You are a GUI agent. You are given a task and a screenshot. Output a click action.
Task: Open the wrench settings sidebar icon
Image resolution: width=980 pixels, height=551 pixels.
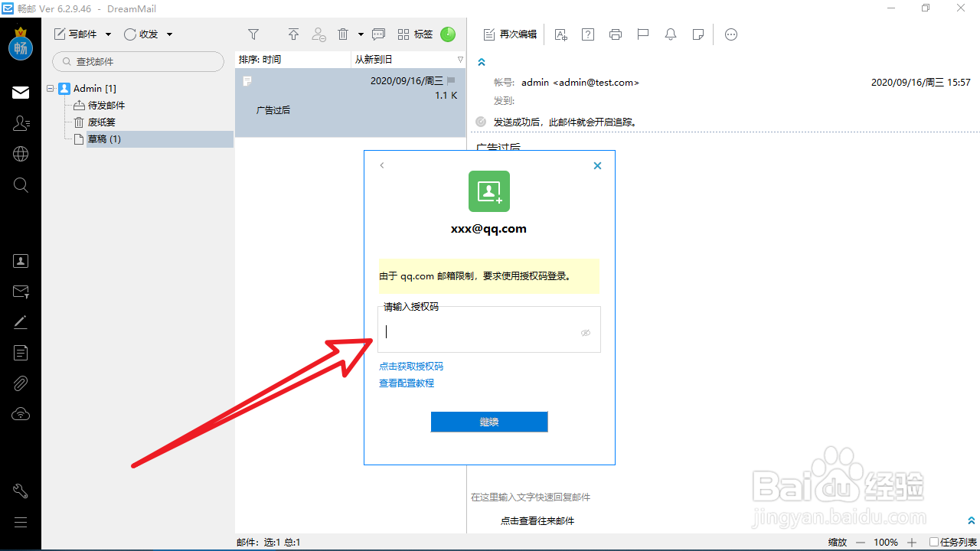pos(21,491)
